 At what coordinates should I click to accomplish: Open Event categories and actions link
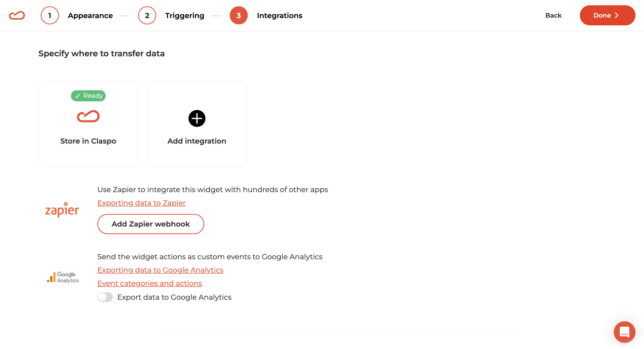pyautogui.click(x=149, y=283)
